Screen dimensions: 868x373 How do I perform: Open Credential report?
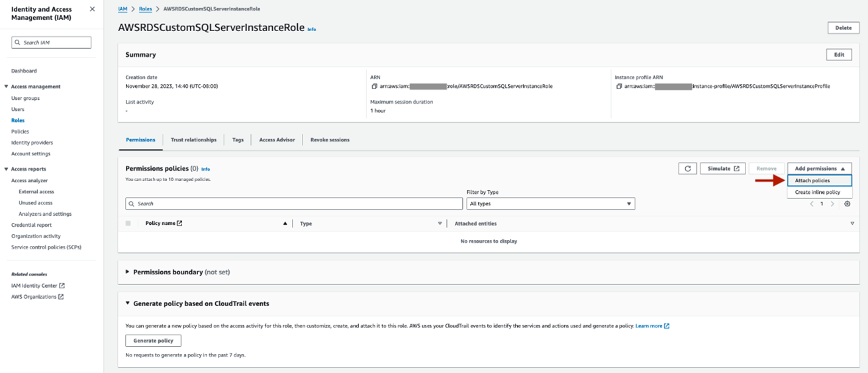(x=31, y=225)
